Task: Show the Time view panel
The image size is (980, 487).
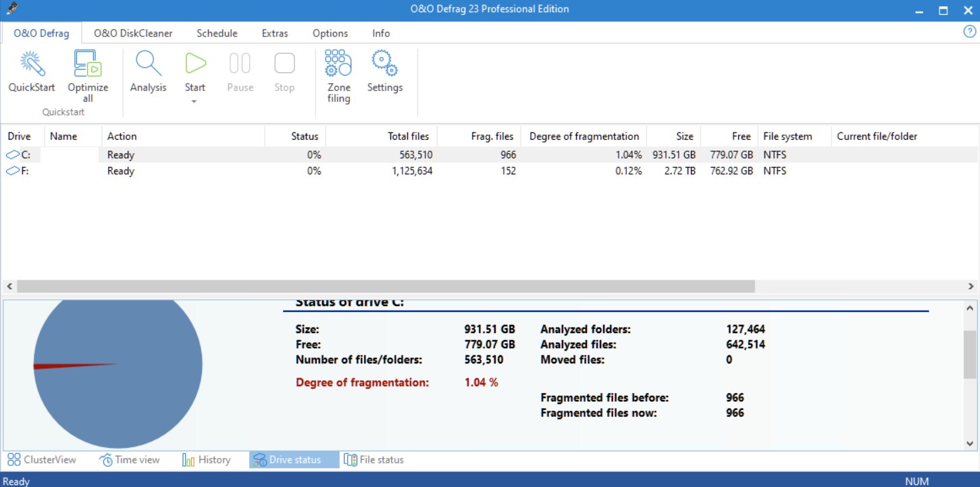Action: [130, 460]
